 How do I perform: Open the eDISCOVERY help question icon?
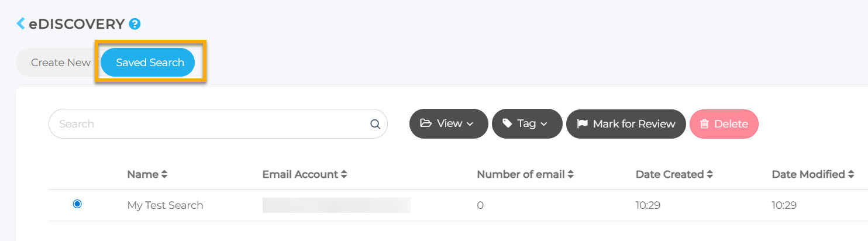pos(135,24)
